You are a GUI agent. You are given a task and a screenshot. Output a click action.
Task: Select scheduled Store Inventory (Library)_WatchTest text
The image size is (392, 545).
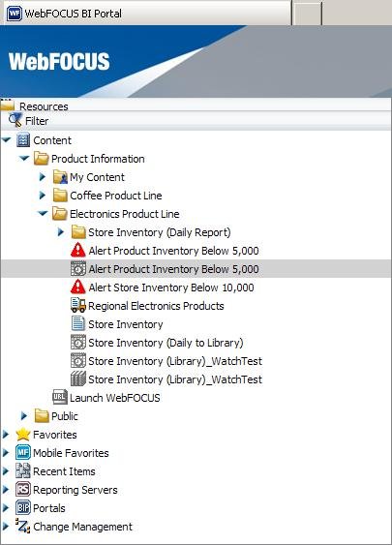[175, 361]
